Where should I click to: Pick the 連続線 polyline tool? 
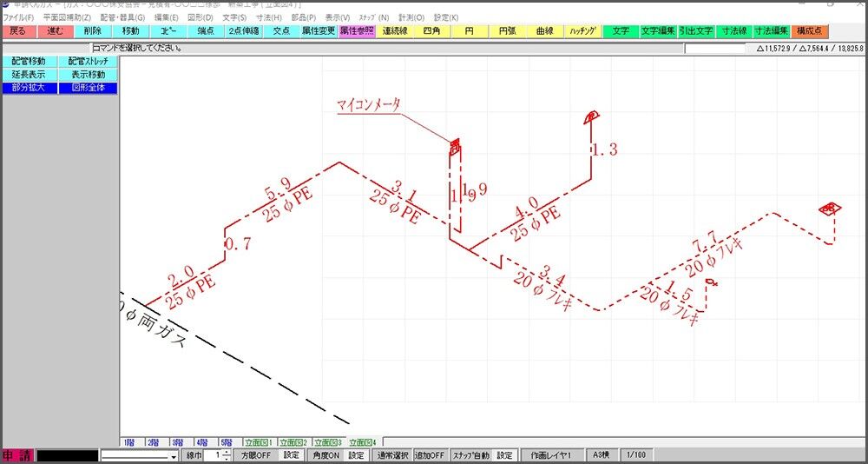pos(393,30)
